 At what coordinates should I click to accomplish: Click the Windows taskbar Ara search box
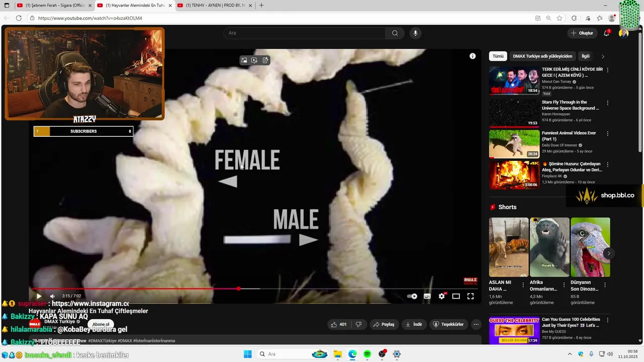click(x=294, y=354)
